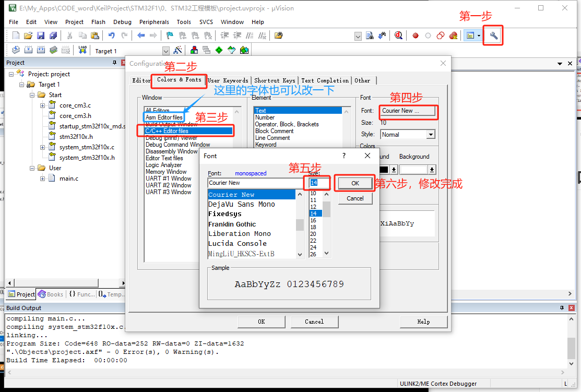
Task: Click the font size input field showing 14
Action: [x=318, y=183]
